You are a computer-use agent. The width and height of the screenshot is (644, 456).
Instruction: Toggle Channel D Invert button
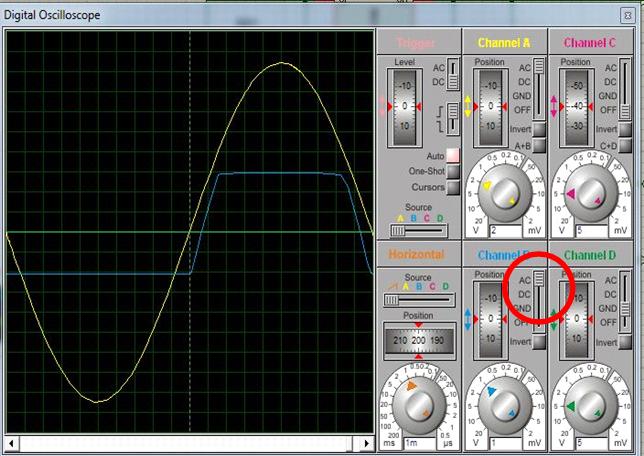point(625,342)
